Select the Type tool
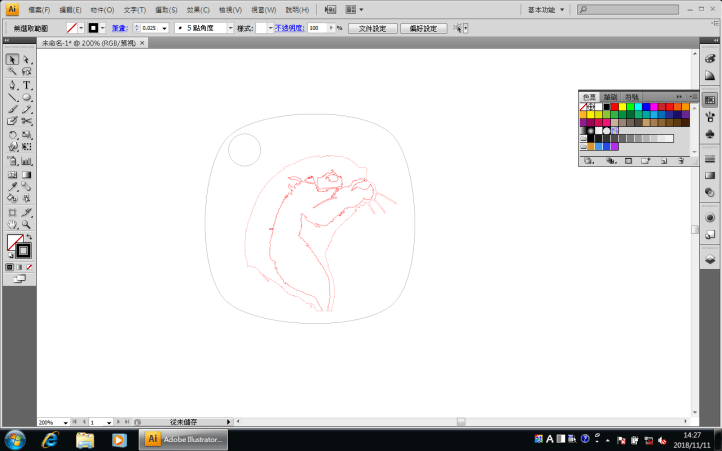 [x=27, y=85]
